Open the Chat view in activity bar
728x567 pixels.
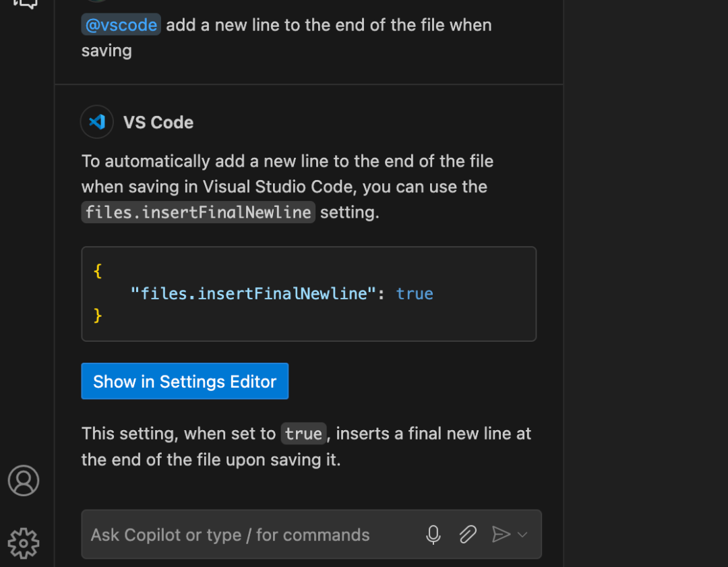click(24, 3)
